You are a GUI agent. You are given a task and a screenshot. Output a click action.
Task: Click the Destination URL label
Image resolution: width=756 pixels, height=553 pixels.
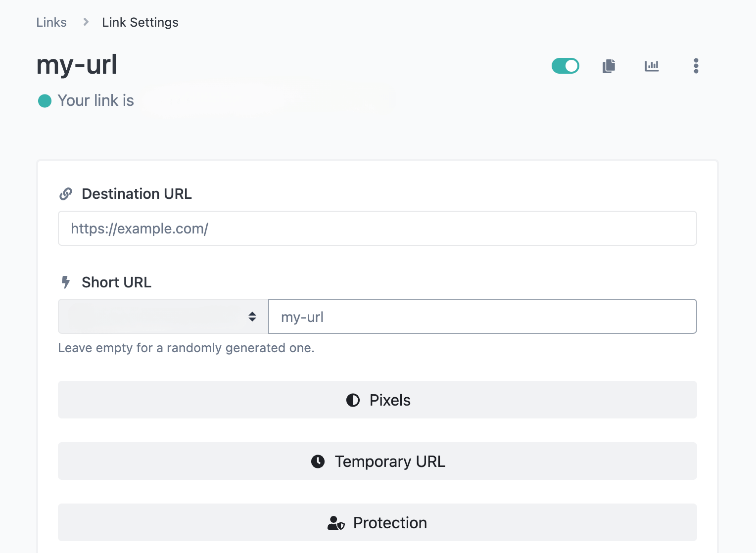pyautogui.click(x=137, y=194)
